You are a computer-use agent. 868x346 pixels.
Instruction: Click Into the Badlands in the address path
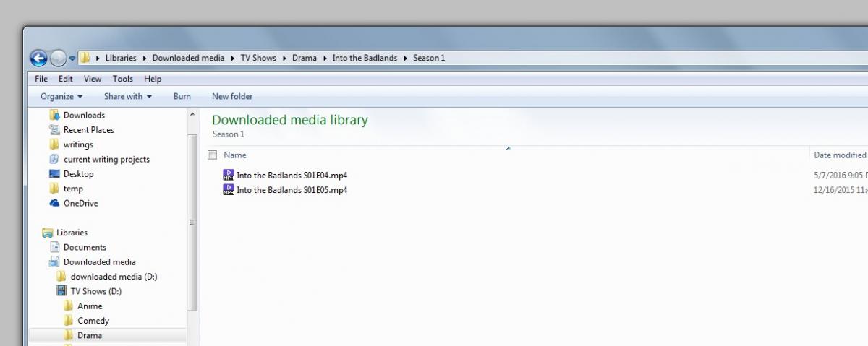tap(365, 58)
